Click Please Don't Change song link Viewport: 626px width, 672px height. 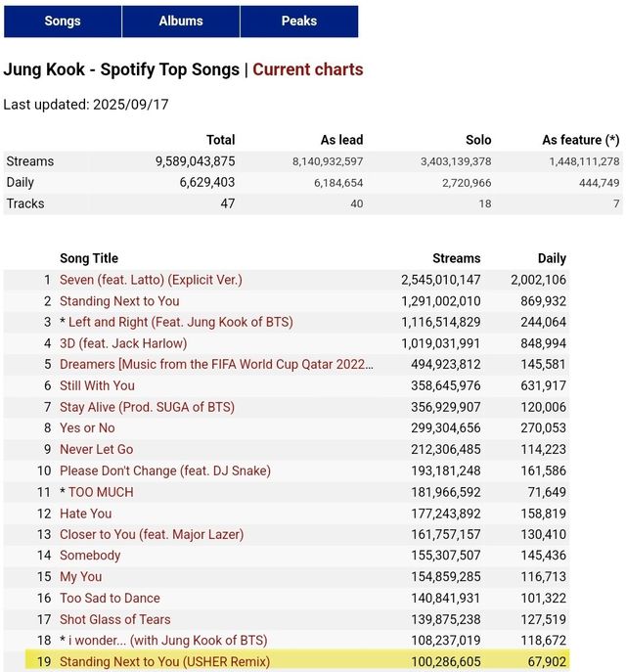pyautogui.click(x=165, y=470)
